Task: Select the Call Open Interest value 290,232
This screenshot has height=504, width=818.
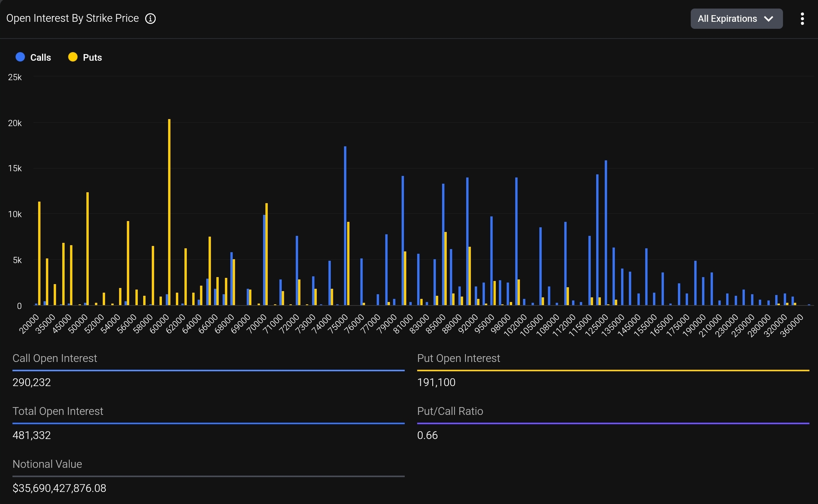Action: (x=32, y=382)
